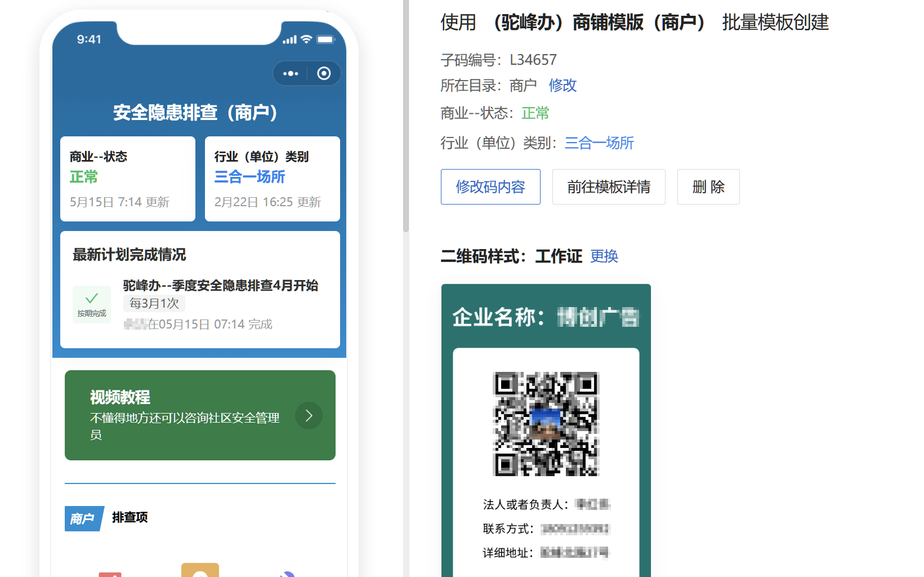
Task: Click the 法人或者负责人 row on badge
Action: 546,504
